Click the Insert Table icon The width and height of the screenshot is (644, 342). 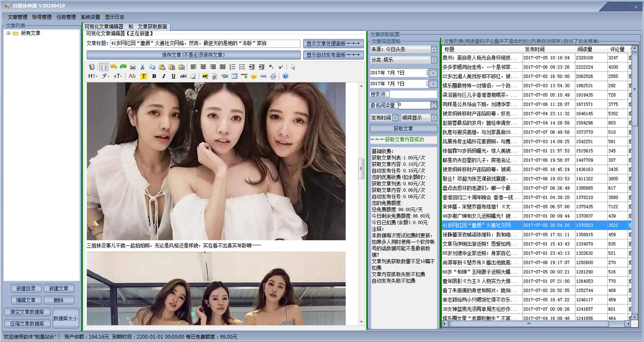click(x=234, y=76)
